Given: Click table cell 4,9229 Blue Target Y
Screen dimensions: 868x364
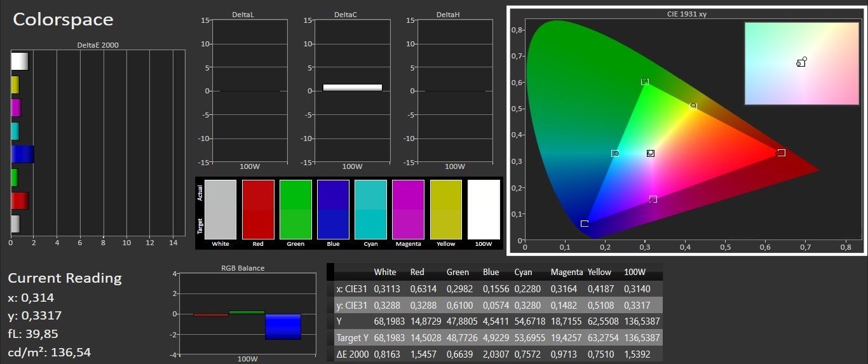Looking at the screenshot, I should click(496, 337).
